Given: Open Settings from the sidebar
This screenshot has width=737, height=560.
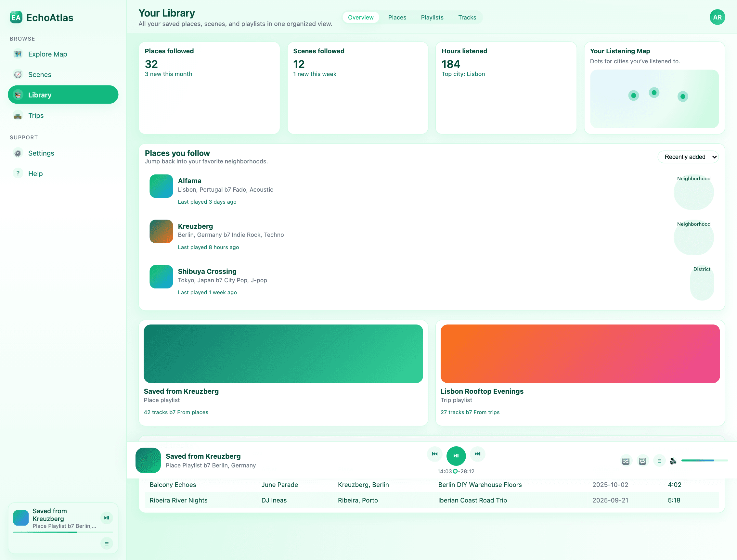Looking at the screenshot, I should (41, 153).
